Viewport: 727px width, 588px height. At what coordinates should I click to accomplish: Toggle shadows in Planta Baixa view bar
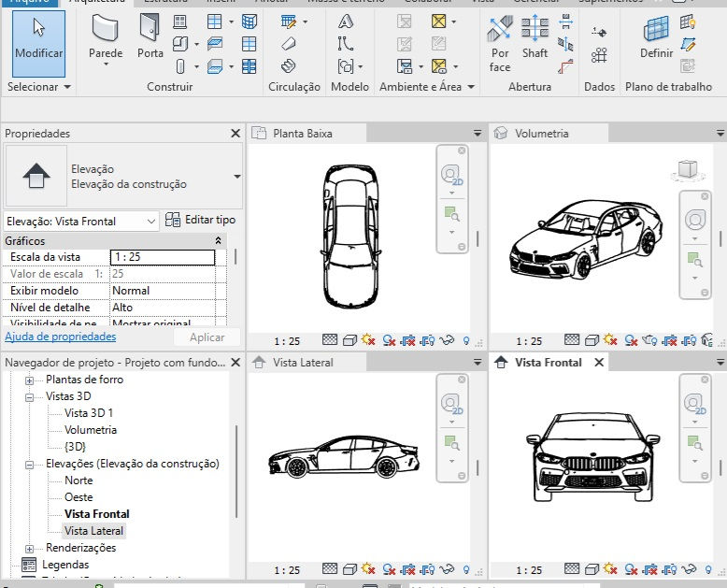389,341
